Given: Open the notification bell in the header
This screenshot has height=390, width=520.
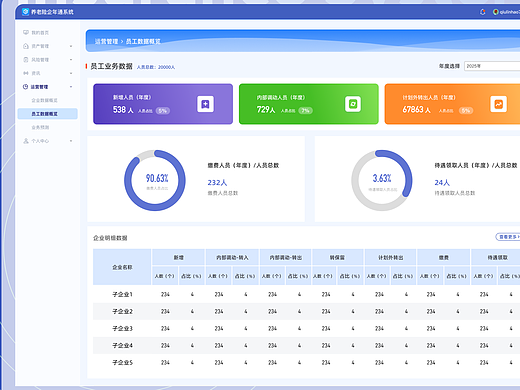Looking at the screenshot, I should coord(482,12).
